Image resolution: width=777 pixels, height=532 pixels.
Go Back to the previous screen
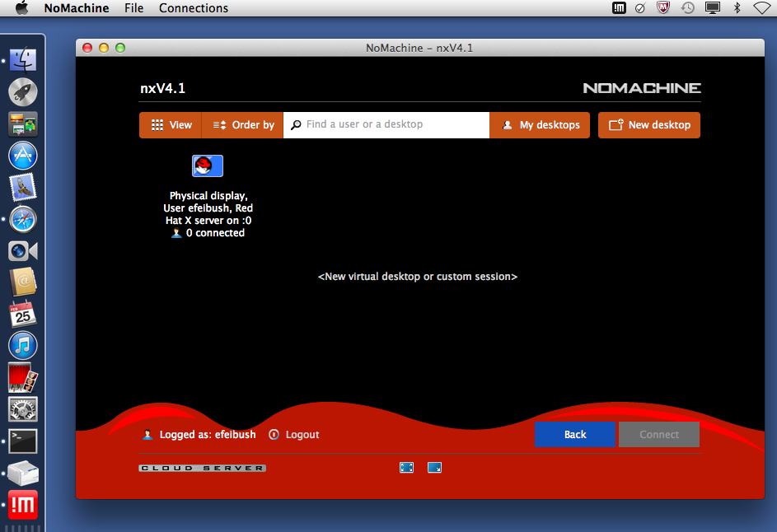tap(575, 435)
